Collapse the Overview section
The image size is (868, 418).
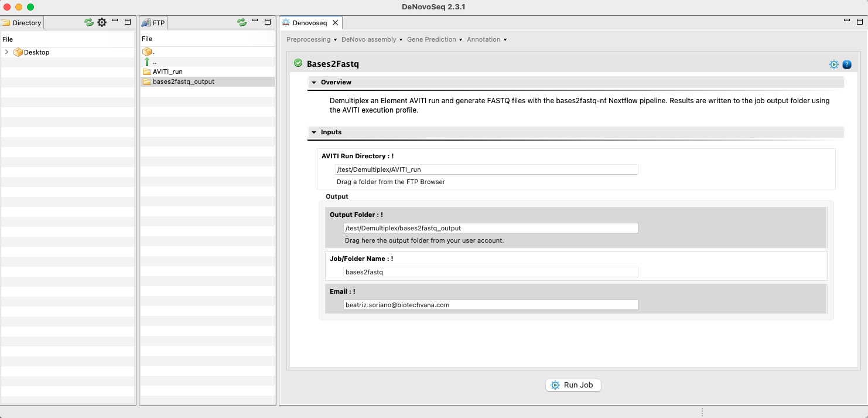[x=314, y=83]
